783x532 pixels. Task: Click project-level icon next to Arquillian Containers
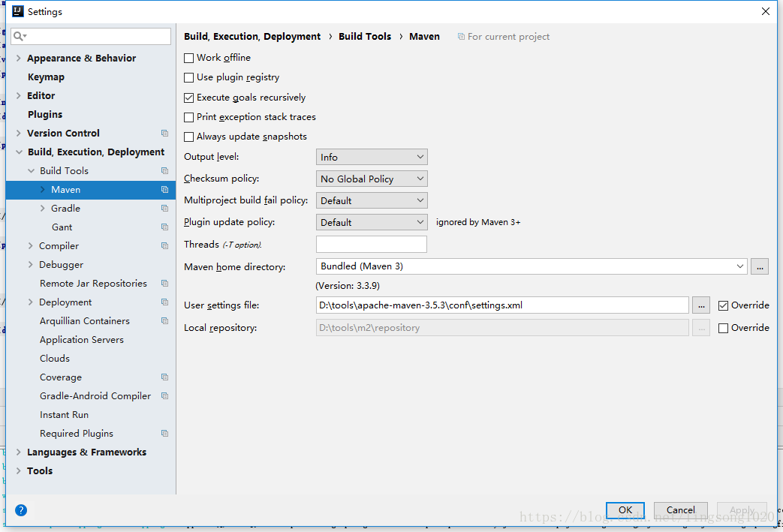click(165, 321)
